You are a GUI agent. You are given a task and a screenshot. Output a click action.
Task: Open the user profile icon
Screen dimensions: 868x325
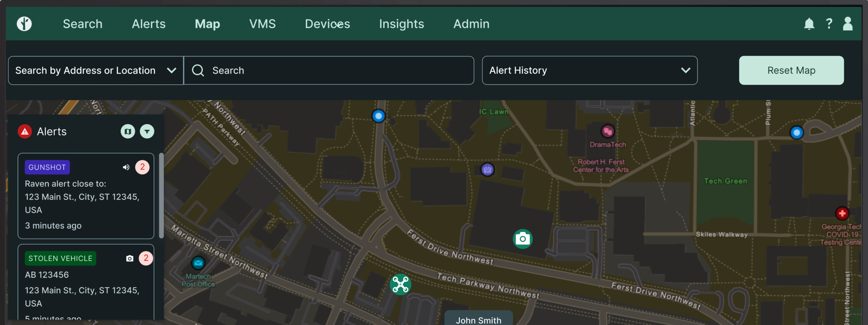click(x=848, y=24)
